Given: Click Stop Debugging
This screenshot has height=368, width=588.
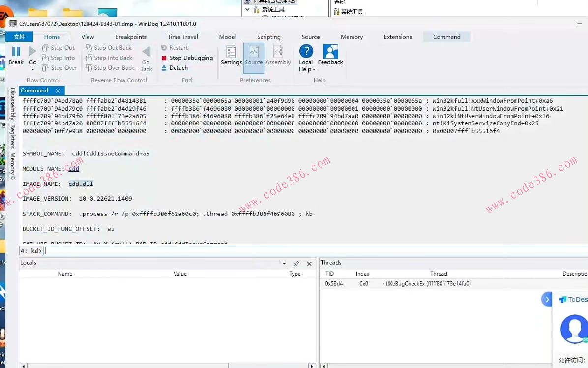Looking at the screenshot, I should (187, 58).
